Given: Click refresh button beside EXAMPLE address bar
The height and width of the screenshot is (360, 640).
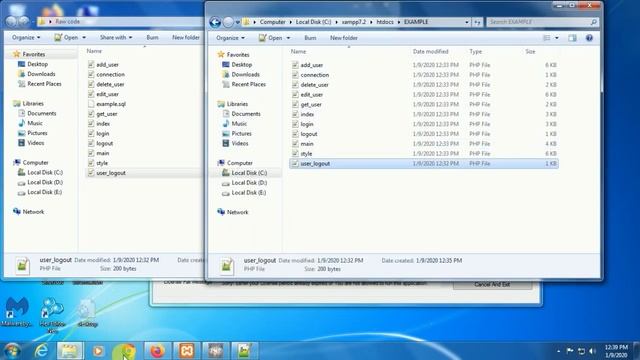Looking at the screenshot, I should point(477,22).
